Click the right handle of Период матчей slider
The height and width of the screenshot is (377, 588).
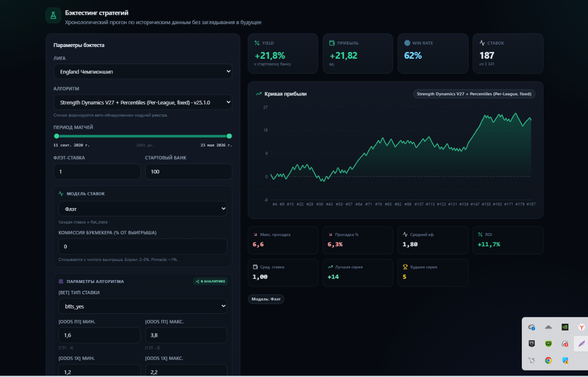[229, 136]
